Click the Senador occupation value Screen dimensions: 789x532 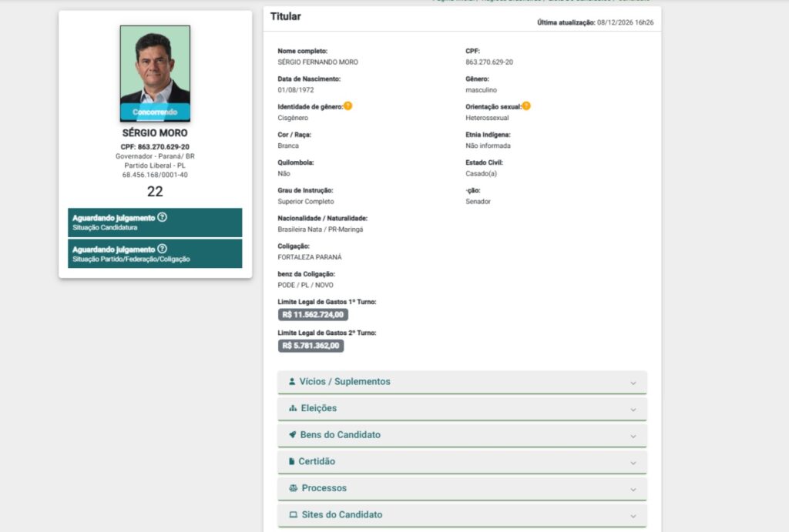pos(478,202)
